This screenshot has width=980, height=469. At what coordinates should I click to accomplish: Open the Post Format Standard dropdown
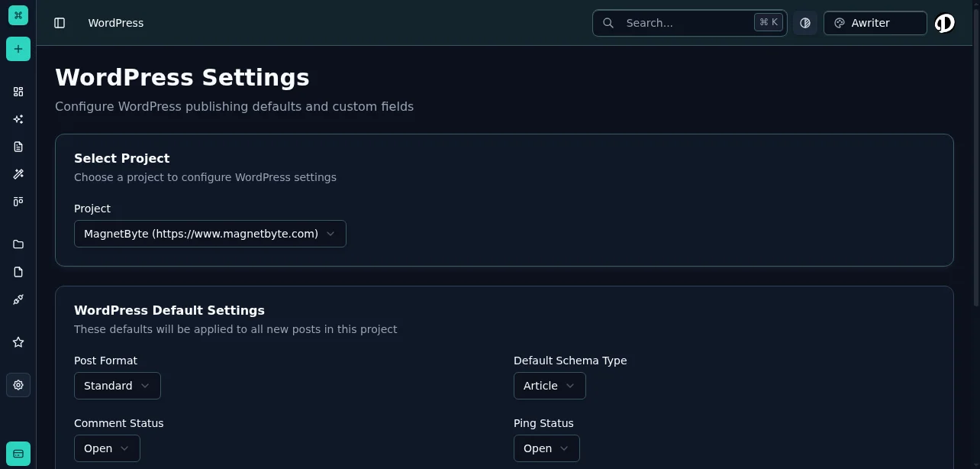(118, 386)
